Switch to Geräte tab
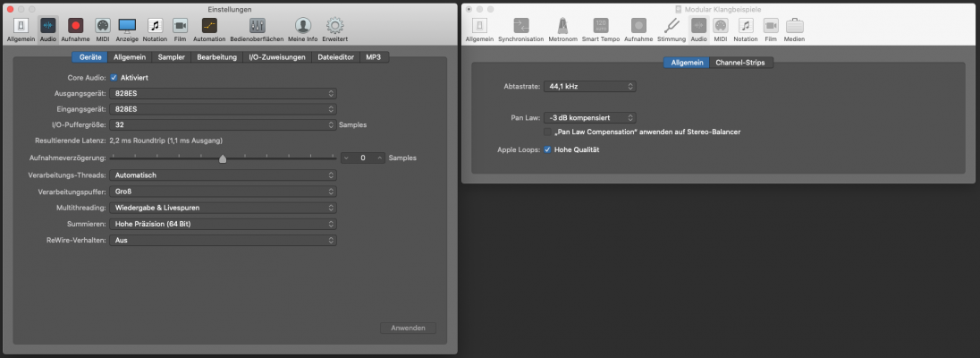The height and width of the screenshot is (358, 980). coord(90,57)
